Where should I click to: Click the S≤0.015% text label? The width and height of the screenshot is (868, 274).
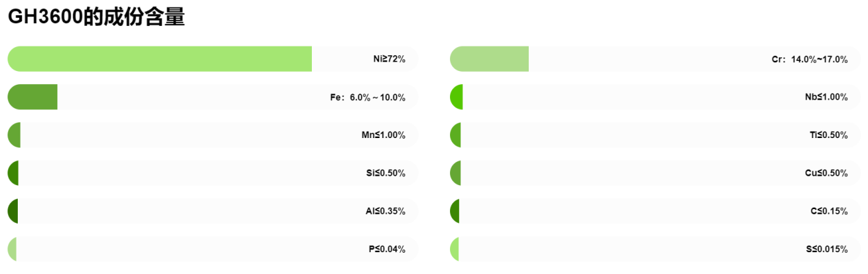(x=827, y=249)
